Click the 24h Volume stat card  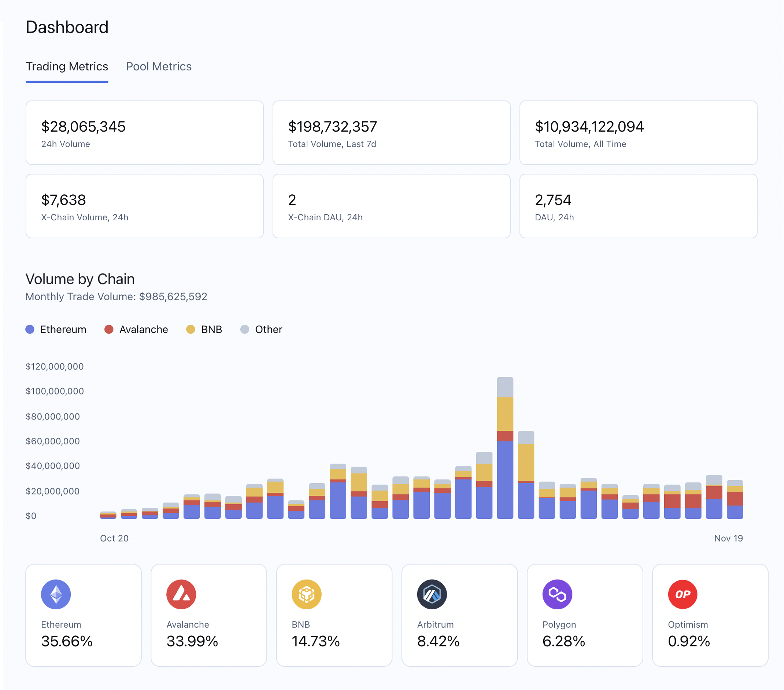click(144, 133)
